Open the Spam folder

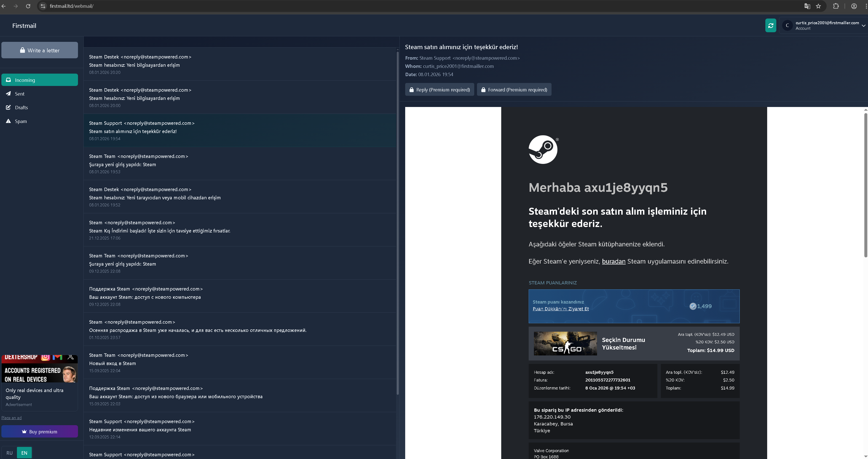point(40,121)
